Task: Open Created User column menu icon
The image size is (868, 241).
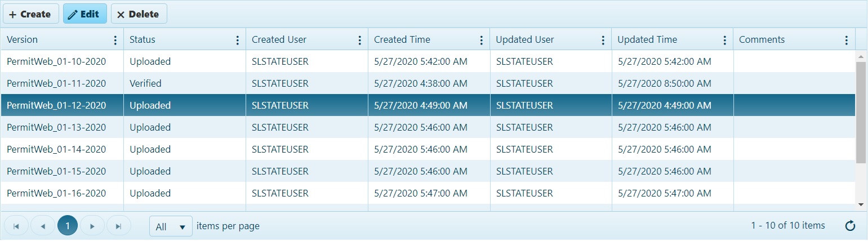Action: click(x=359, y=40)
